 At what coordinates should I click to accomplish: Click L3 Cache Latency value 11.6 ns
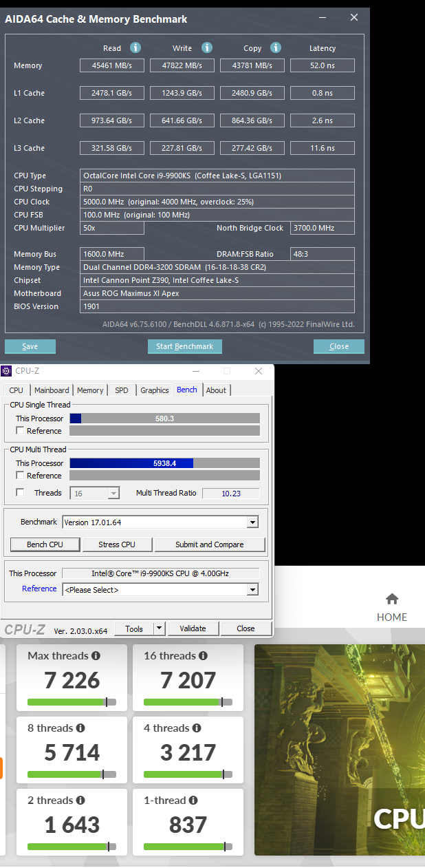(x=323, y=148)
